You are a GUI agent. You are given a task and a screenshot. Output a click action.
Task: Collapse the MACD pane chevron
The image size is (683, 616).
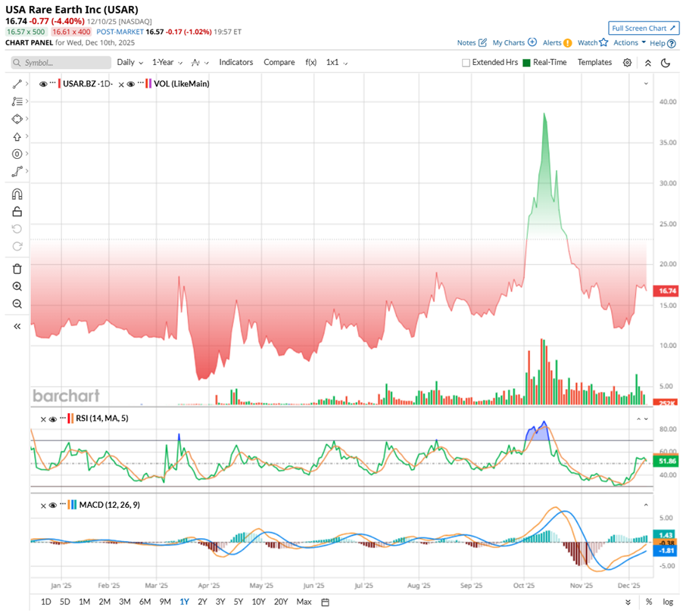(646, 505)
